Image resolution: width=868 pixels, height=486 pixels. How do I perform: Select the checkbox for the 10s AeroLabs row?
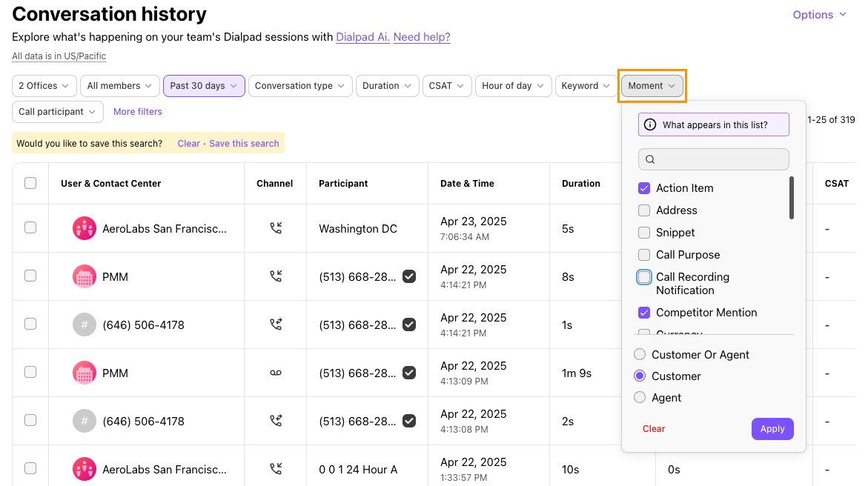click(30, 468)
